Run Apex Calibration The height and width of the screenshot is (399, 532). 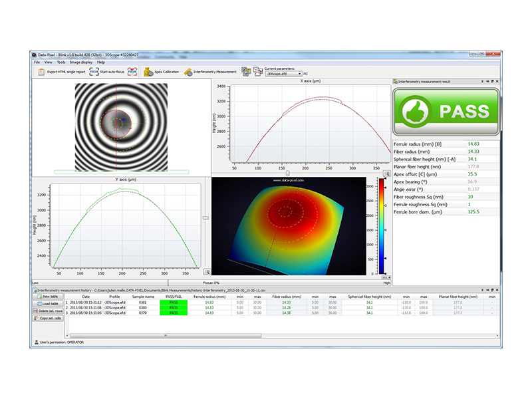click(162, 72)
